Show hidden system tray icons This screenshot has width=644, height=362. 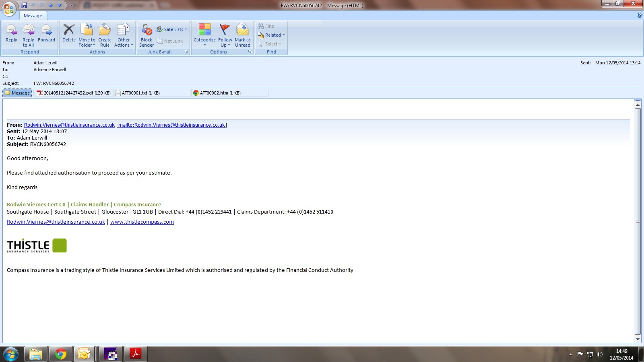(x=570, y=354)
